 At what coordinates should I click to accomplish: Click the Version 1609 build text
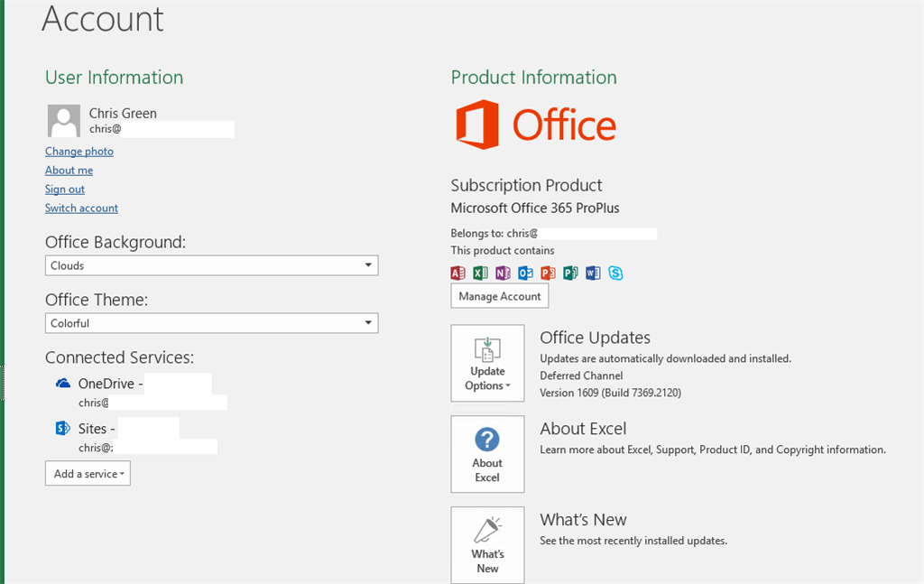[x=611, y=393]
